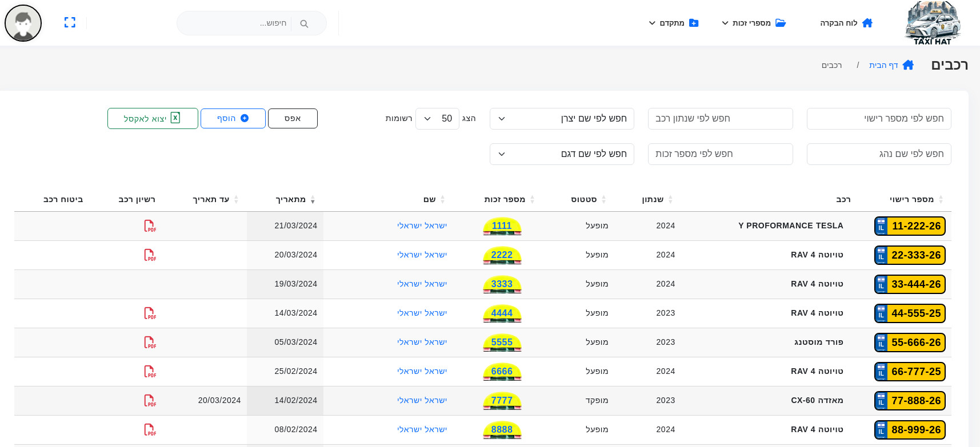Open PDF license for 88-999-26 row
Viewport: 980px width, 447px height.
(x=150, y=430)
